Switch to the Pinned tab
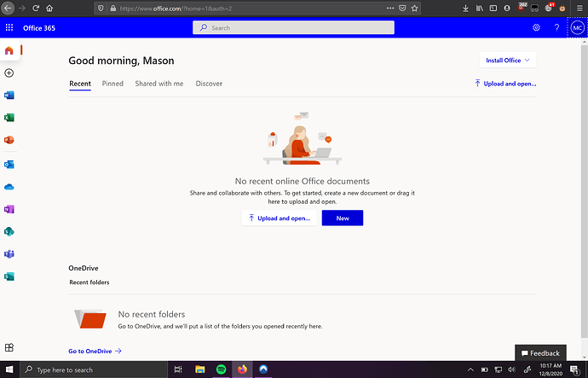588x378 pixels. pos(112,84)
